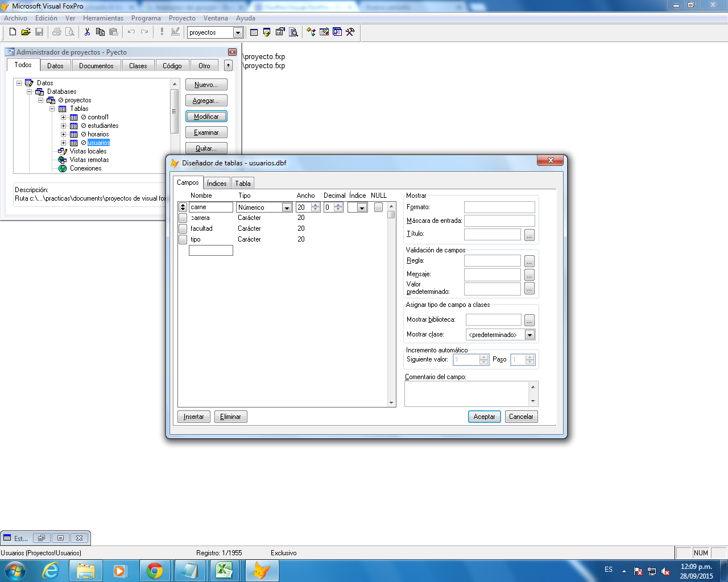Open the Document View magnifier icon
The width and height of the screenshot is (728, 582).
pyautogui.click(x=293, y=32)
